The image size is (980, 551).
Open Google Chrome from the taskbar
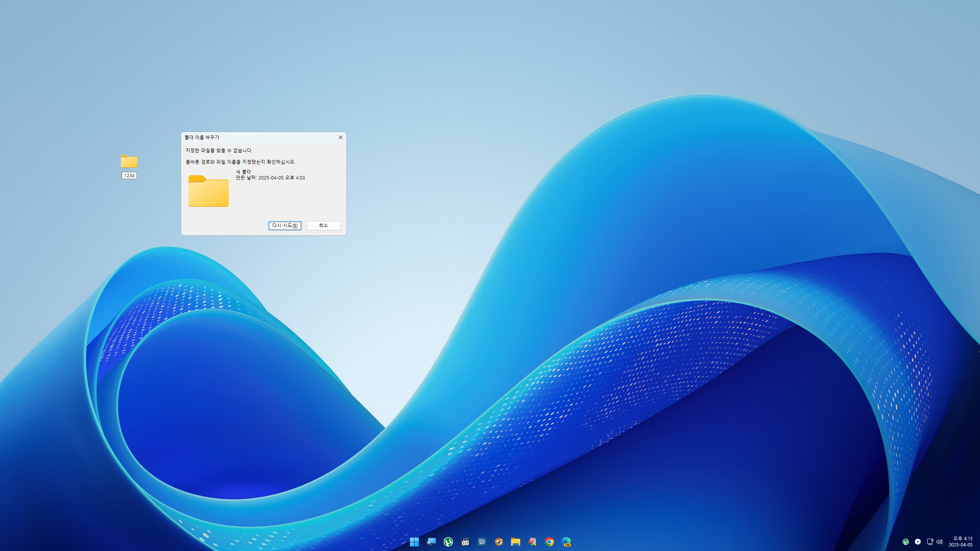pyautogui.click(x=549, y=542)
